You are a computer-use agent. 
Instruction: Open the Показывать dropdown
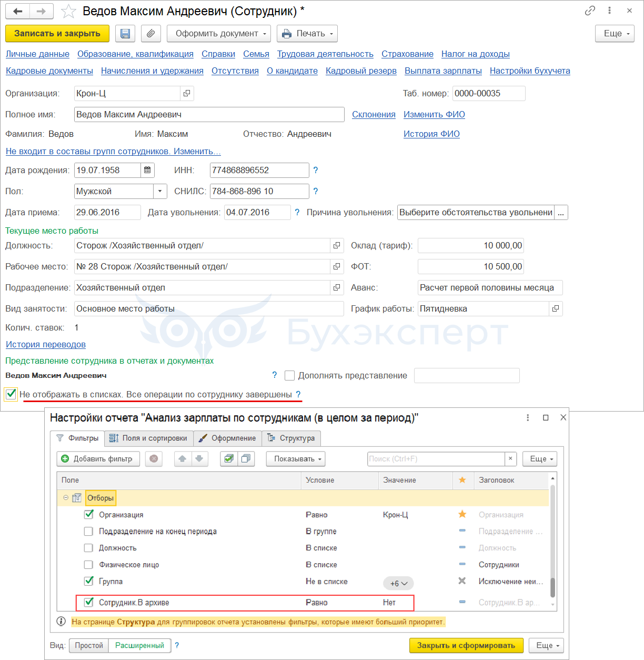pos(296,459)
